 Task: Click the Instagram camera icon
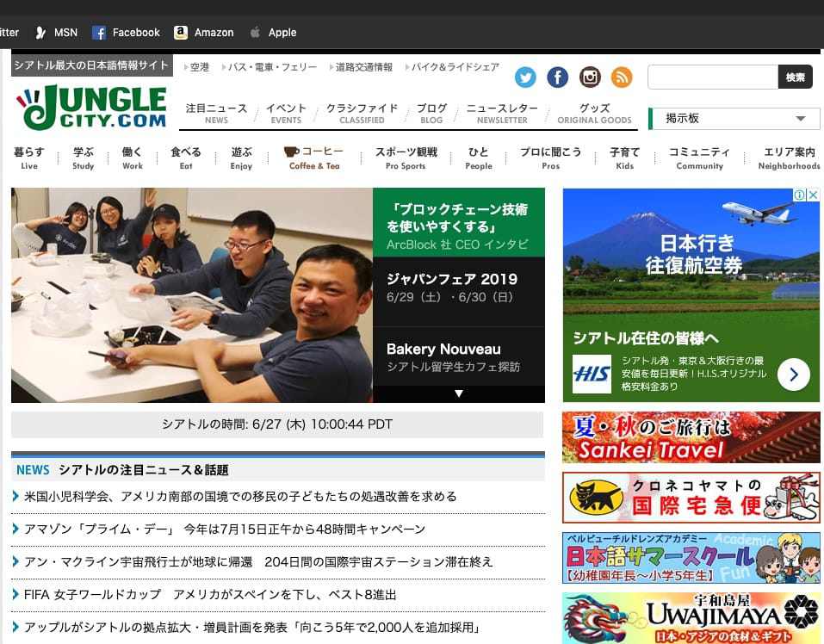590,77
